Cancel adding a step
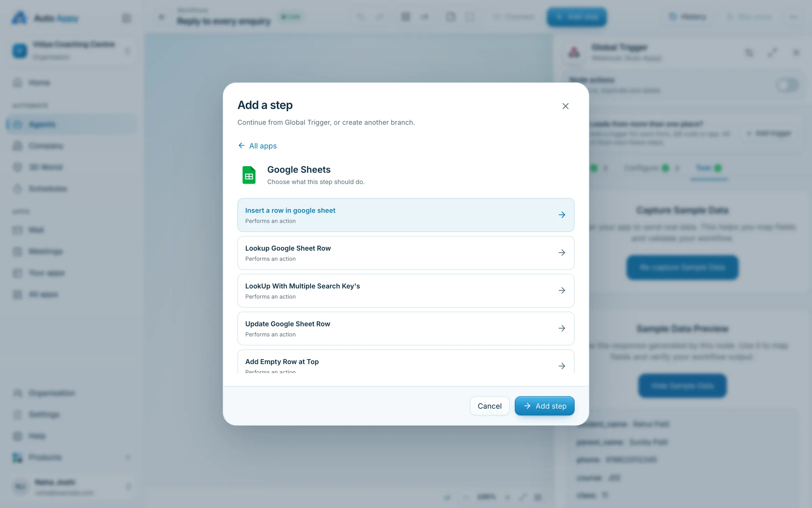 pyautogui.click(x=489, y=406)
